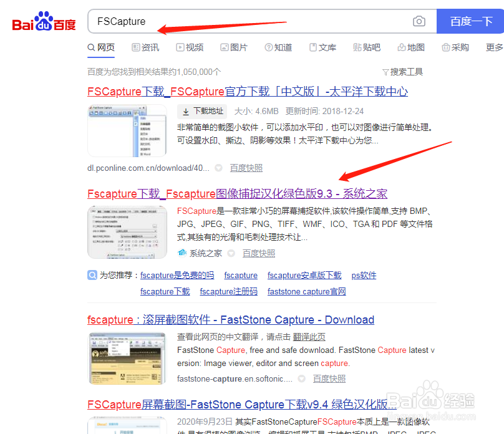Open 百度快照 for the 系统之家 result

[259, 253]
